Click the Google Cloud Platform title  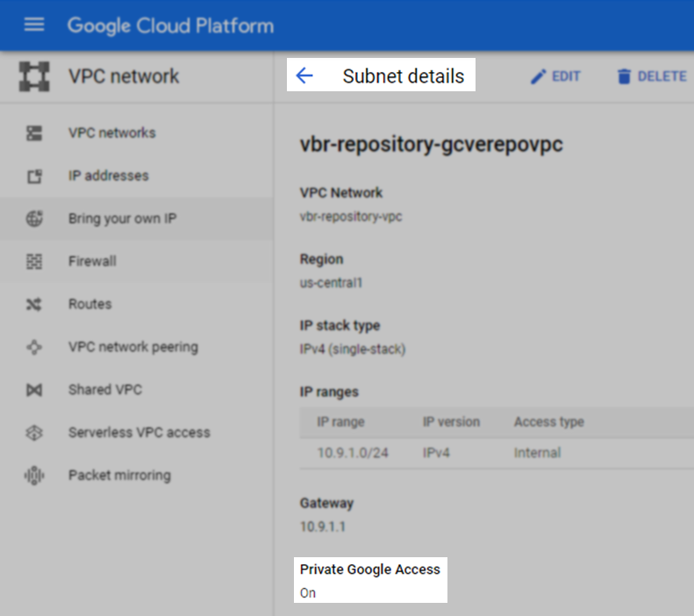click(170, 25)
